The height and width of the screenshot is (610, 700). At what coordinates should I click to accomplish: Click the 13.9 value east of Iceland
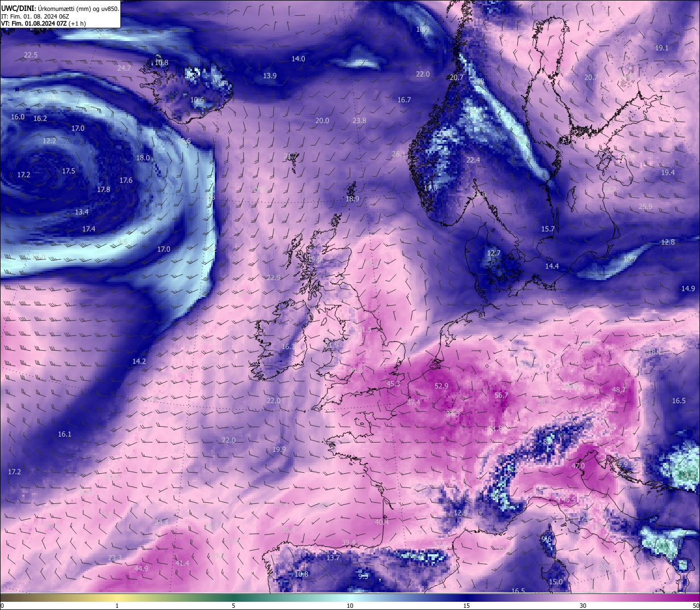tap(270, 76)
